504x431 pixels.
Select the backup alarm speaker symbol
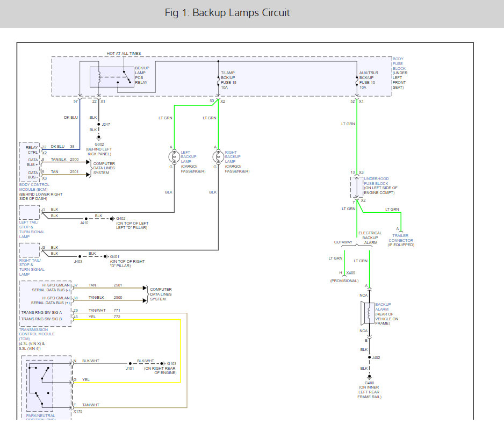click(x=368, y=313)
